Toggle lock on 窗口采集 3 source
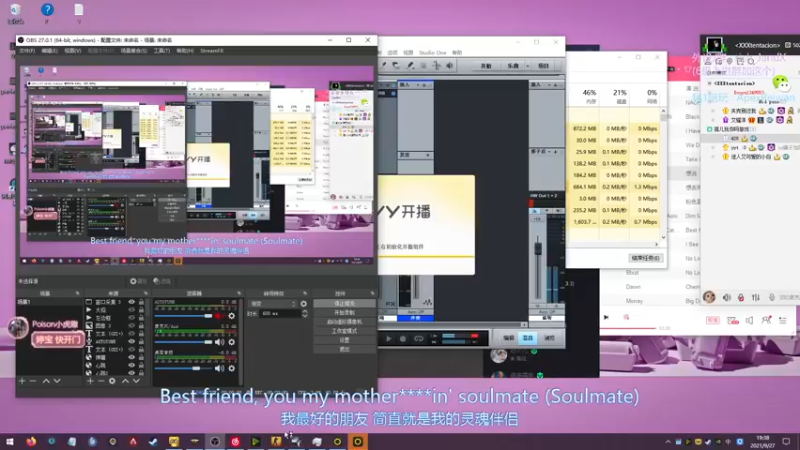This screenshot has width=800, height=450. point(141,302)
